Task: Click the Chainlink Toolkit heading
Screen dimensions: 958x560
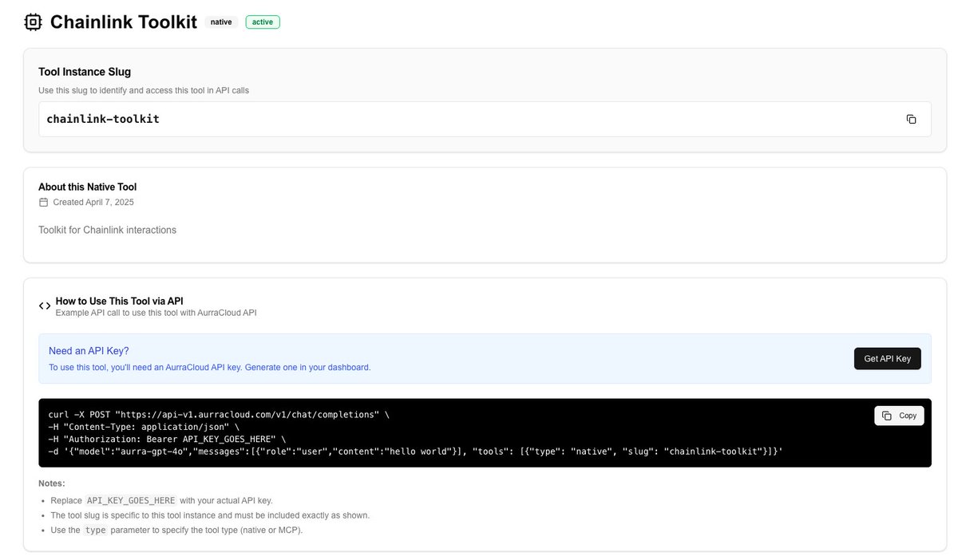Action: (123, 22)
